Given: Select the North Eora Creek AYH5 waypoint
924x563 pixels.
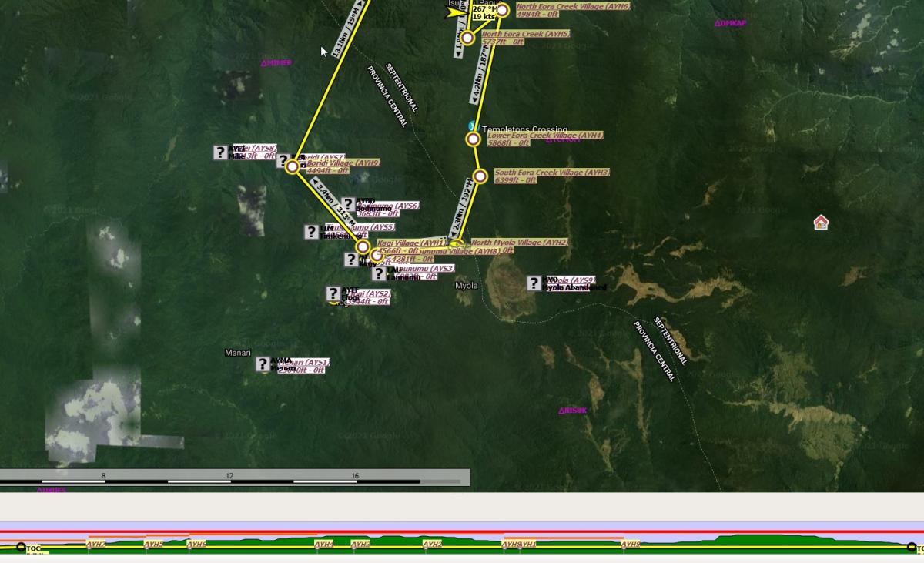Looking at the screenshot, I should pos(467,38).
